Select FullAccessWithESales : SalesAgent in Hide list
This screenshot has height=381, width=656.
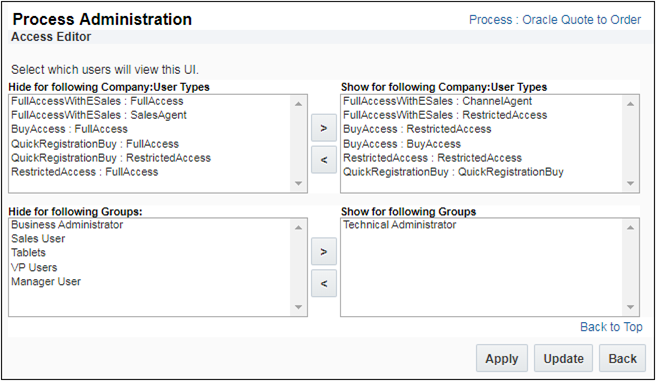tap(99, 115)
